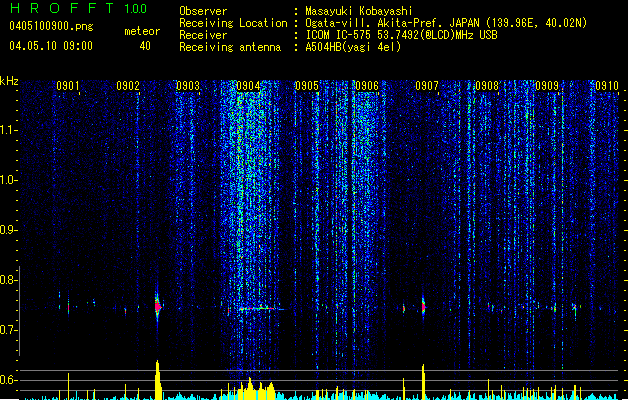The height and width of the screenshot is (400, 629).
Task: Select the ICOM IC-575 receiver value
Action: click(401, 35)
